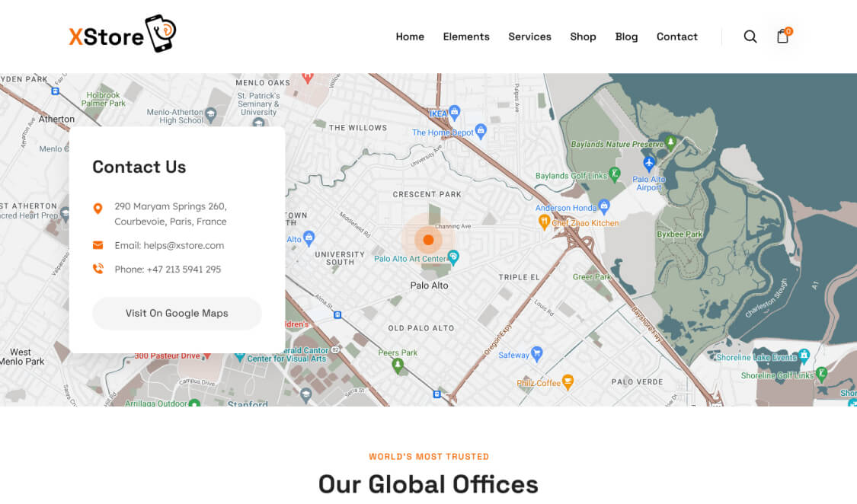Click Center for Visual Arts marker

pyautogui.click(x=240, y=356)
